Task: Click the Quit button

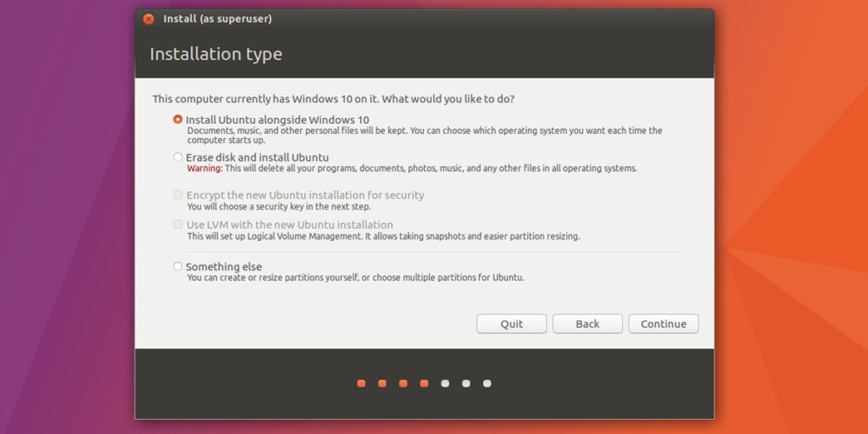Action: [x=511, y=323]
